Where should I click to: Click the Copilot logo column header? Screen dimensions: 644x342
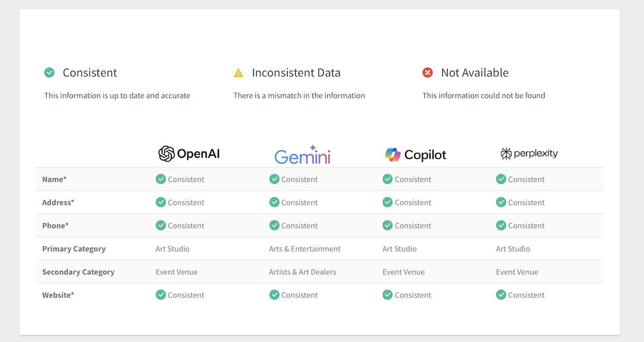click(x=416, y=155)
